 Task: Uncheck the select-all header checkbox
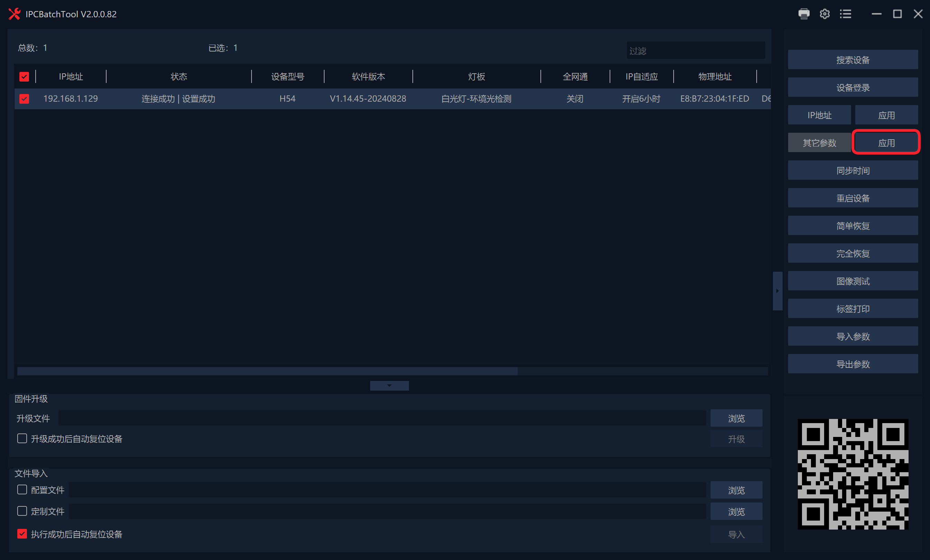pyautogui.click(x=24, y=76)
